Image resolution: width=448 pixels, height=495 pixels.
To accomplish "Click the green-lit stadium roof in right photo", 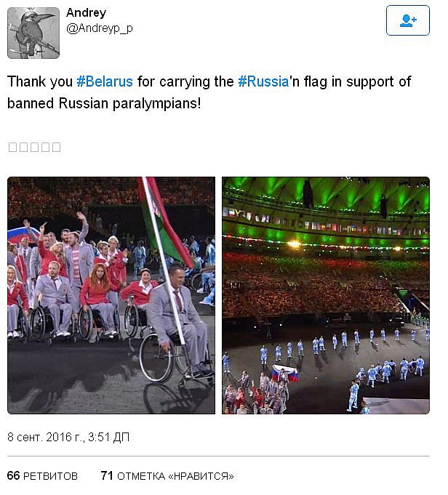I will [x=327, y=195].
